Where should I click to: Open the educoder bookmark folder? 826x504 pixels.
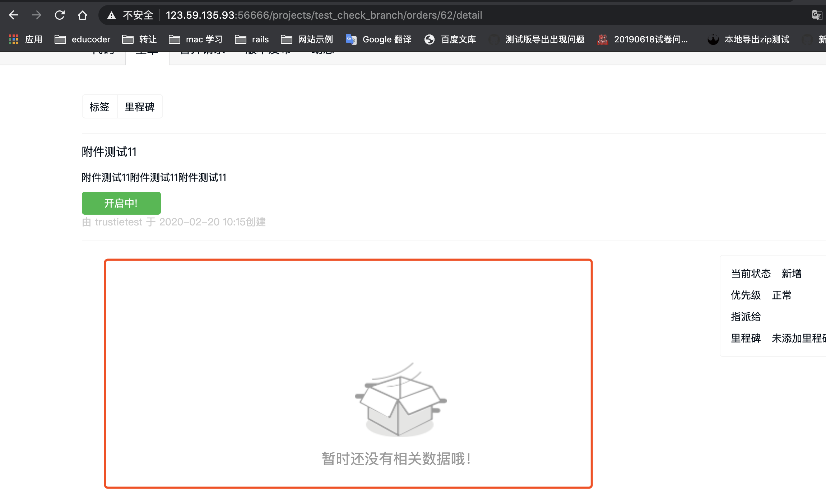82,39
